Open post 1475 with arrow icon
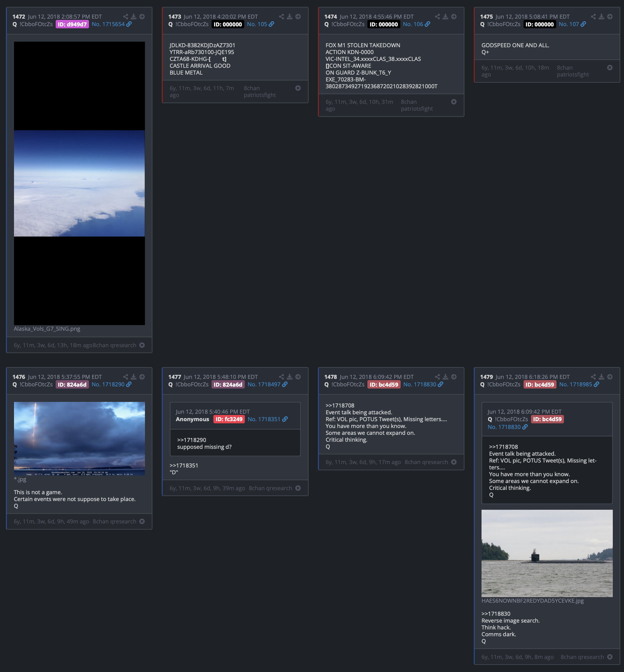 610,16
